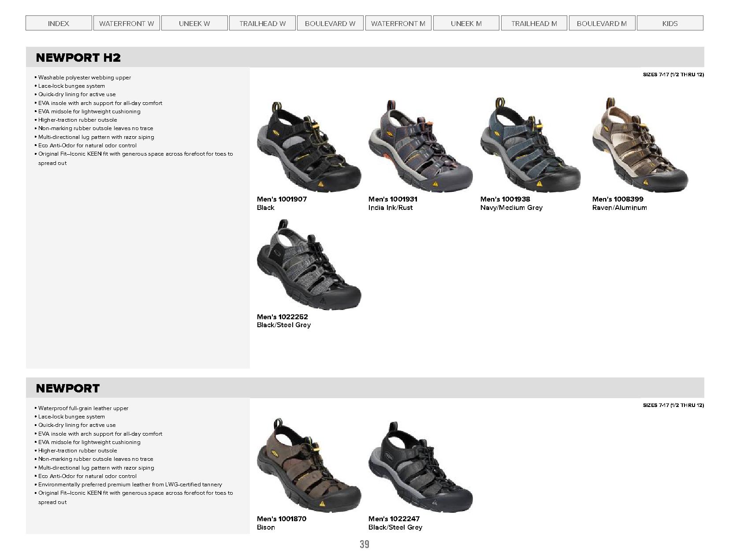Open the KIDS tab
The image size is (729, 560).
coord(670,23)
